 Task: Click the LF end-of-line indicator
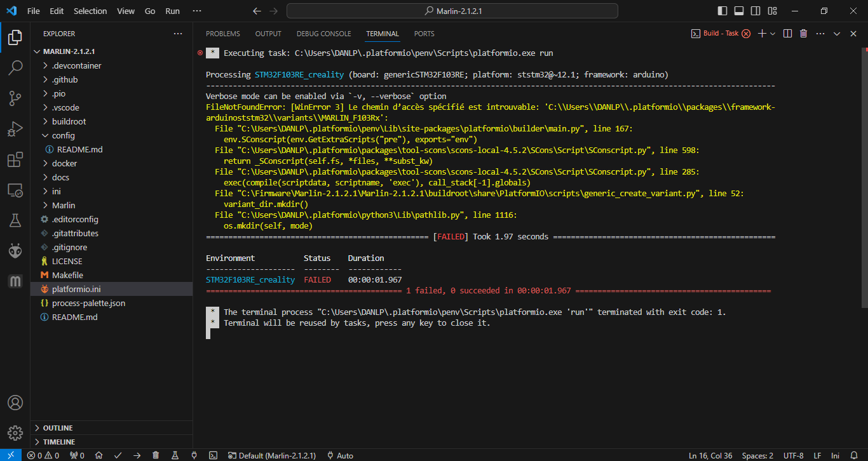point(817,455)
